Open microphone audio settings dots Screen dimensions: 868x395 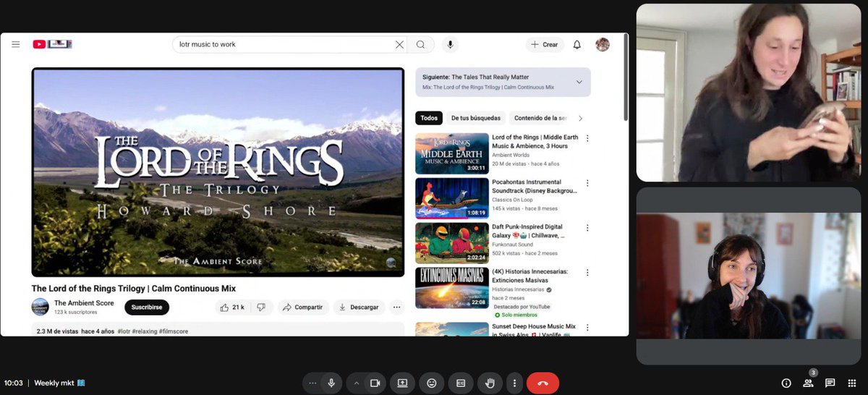(312, 383)
